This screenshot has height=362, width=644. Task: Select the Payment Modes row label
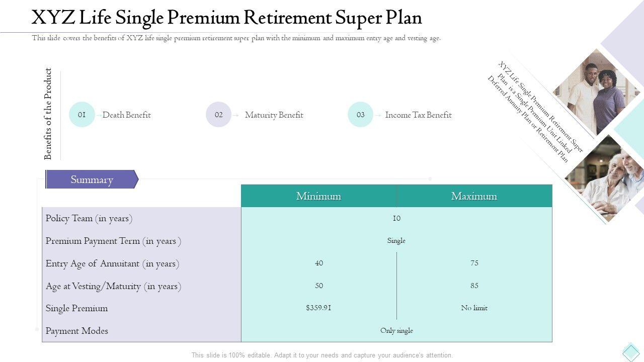[x=76, y=331]
